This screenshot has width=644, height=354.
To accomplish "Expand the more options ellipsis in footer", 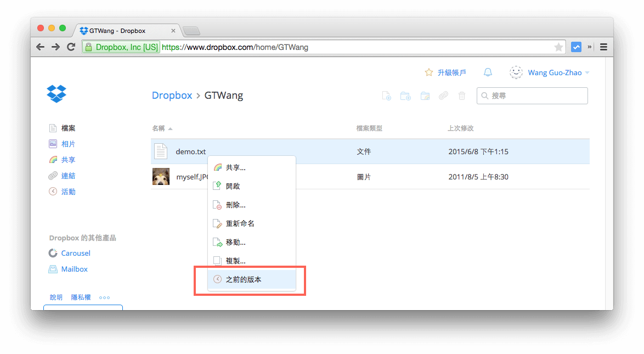I will coord(104,297).
